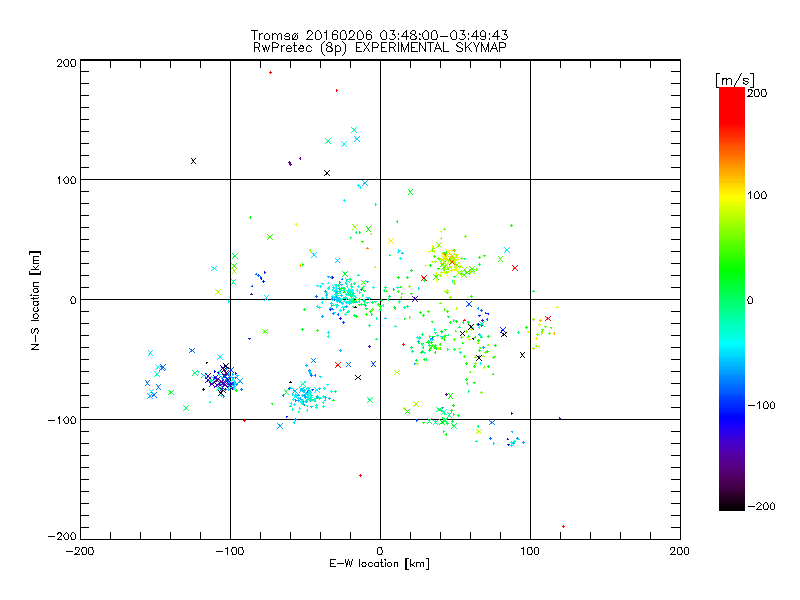This screenshot has height=600, width=800.
Task: Select the '200' tick label on E-W axis
Action: [x=680, y=551]
